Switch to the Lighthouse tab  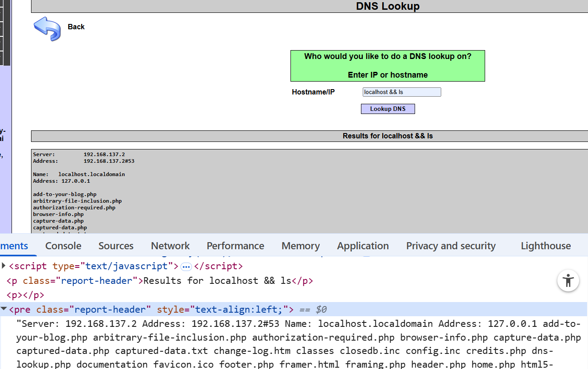(546, 246)
